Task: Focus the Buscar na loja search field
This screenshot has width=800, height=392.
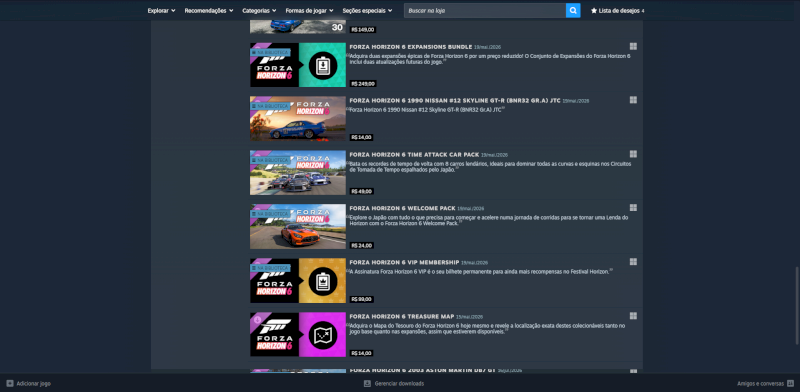Action: coord(485,10)
